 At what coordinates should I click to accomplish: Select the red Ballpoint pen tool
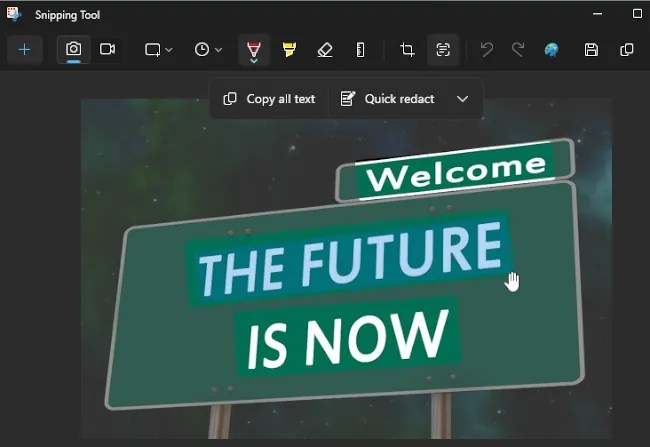click(x=254, y=49)
